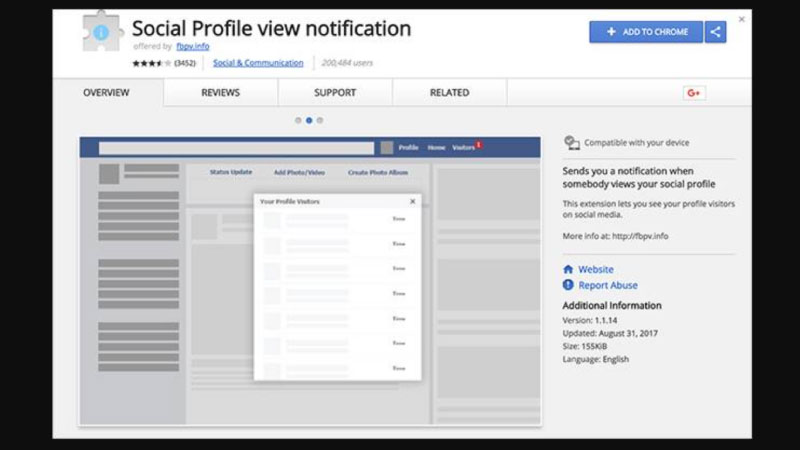Click the Report Abuse link
This screenshot has height=450, width=800.
(x=607, y=285)
